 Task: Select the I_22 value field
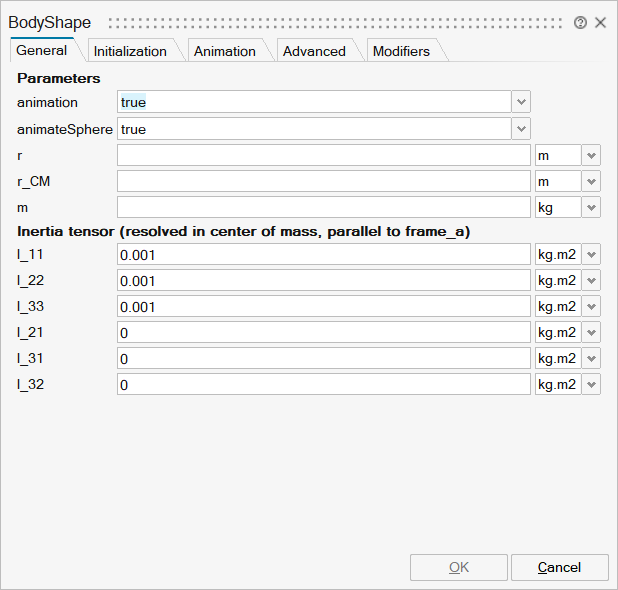click(x=323, y=281)
